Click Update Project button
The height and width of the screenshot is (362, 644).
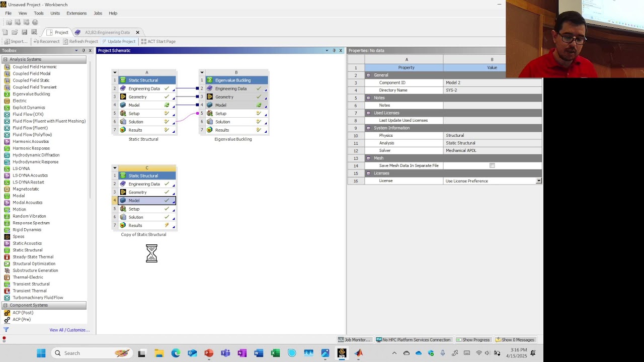click(118, 41)
